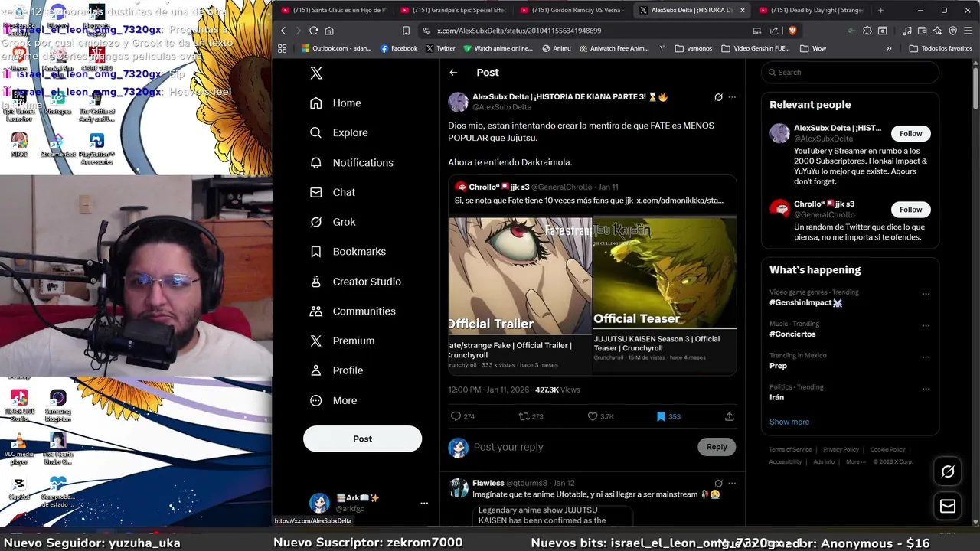Open options dots for #Conciertos trend
The width and height of the screenshot is (980, 551).
tap(926, 325)
